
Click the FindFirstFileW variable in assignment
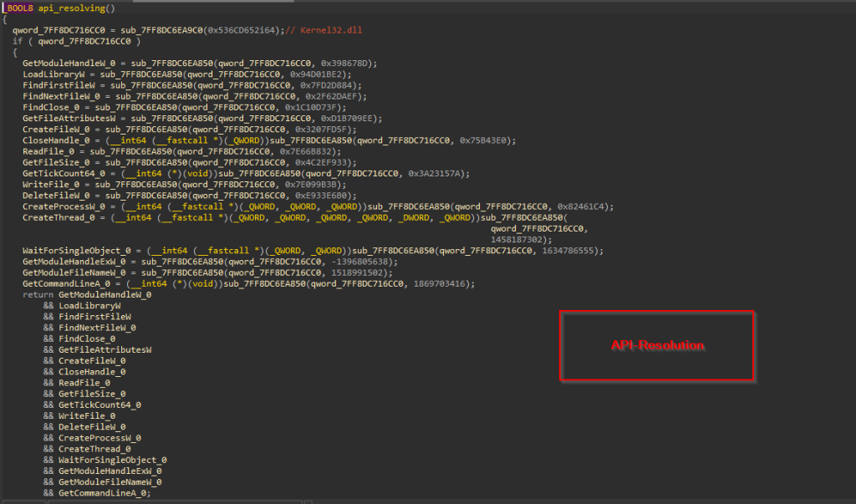pos(59,85)
